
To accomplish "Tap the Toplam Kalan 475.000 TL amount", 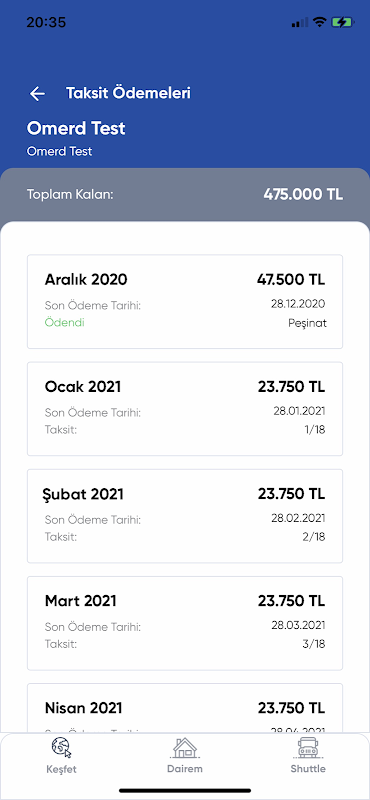I will coord(304,194).
